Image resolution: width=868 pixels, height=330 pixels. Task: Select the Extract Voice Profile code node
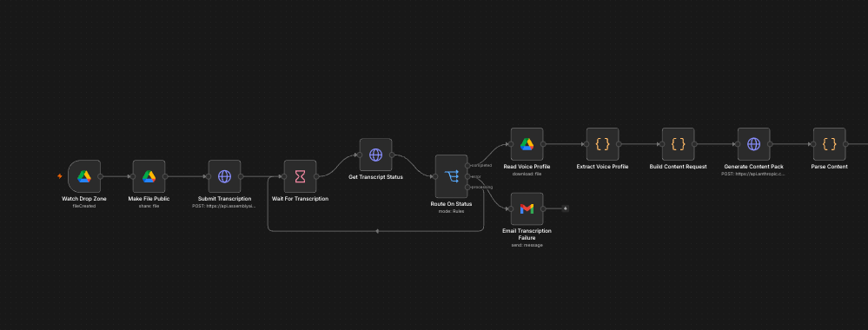(602, 144)
